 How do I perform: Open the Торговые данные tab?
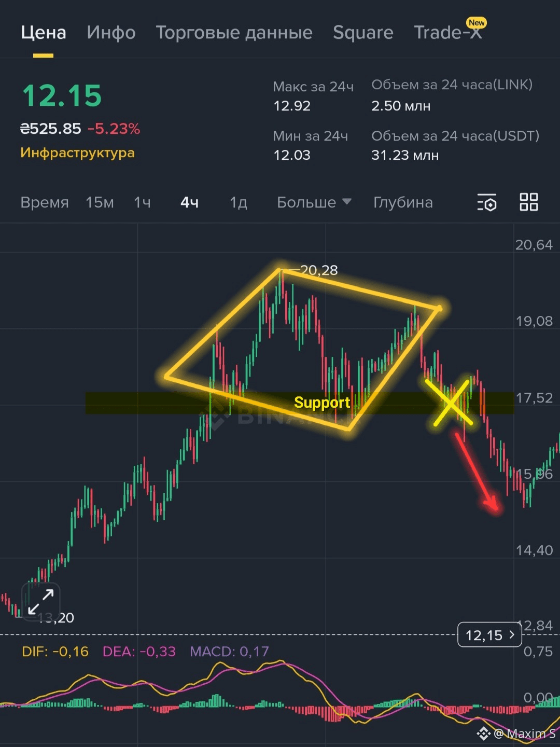click(234, 33)
